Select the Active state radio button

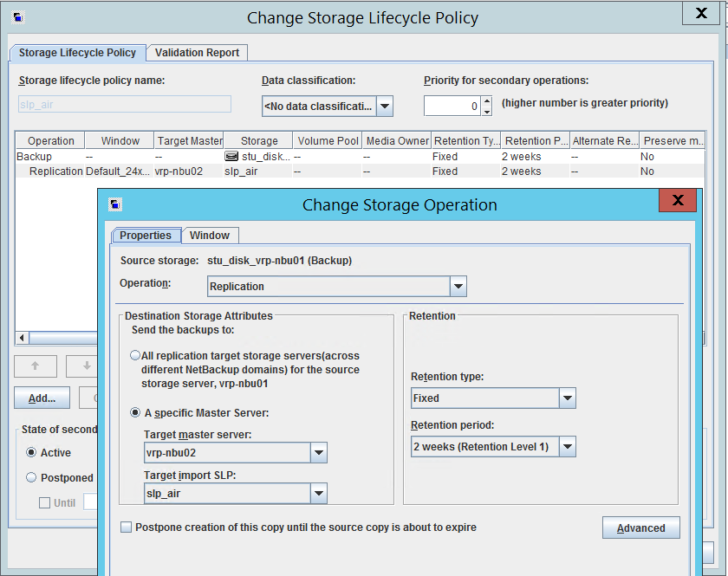pyautogui.click(x=31, y=452)
